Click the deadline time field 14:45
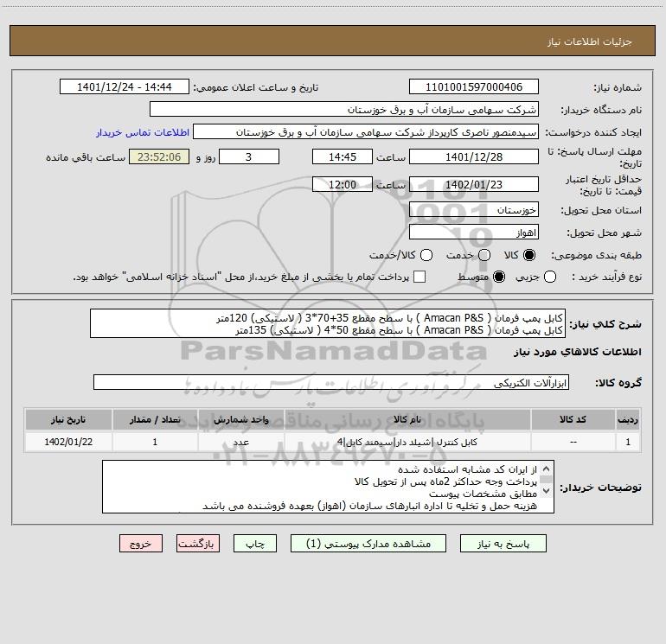666x644 pixels. coord(343,156)
